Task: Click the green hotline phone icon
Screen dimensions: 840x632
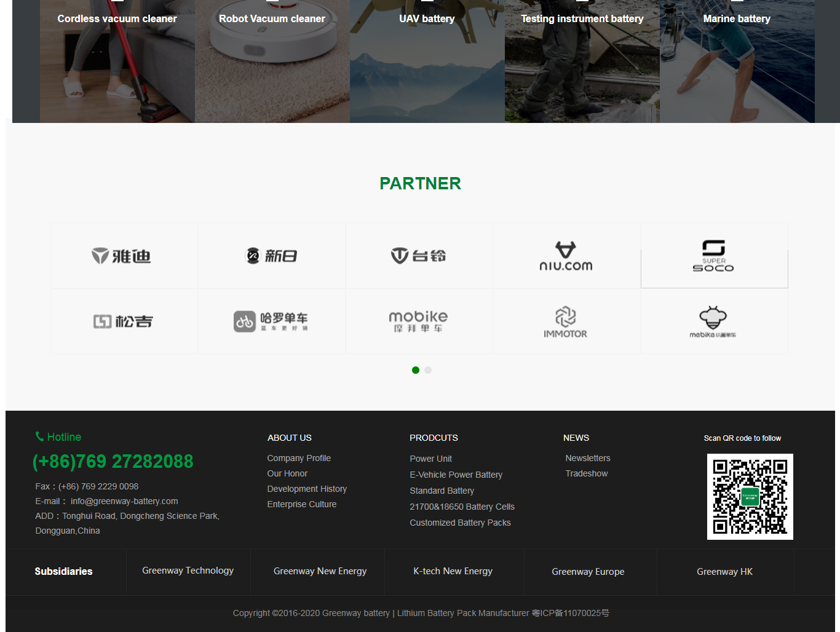Action: pos(39,436)
